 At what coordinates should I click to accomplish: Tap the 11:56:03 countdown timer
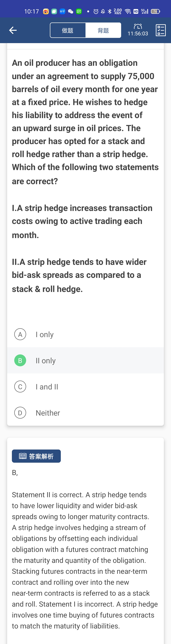click(x=138, y=33)
